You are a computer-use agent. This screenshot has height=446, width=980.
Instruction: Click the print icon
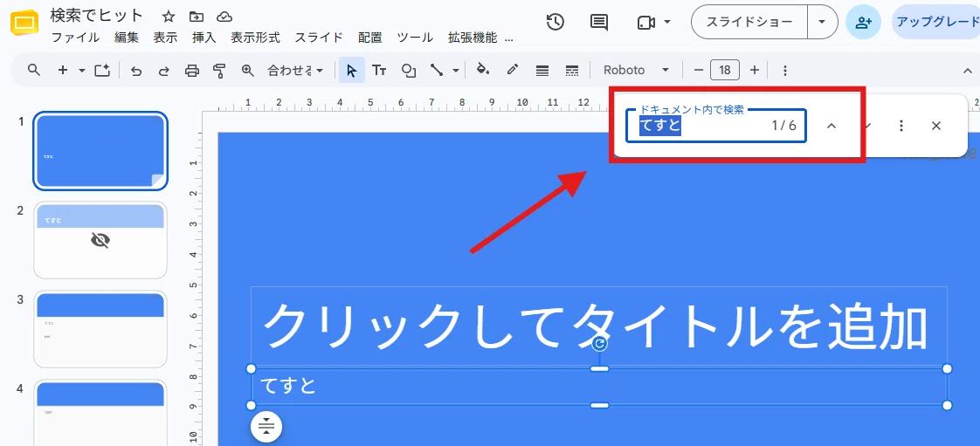[191, 71]
